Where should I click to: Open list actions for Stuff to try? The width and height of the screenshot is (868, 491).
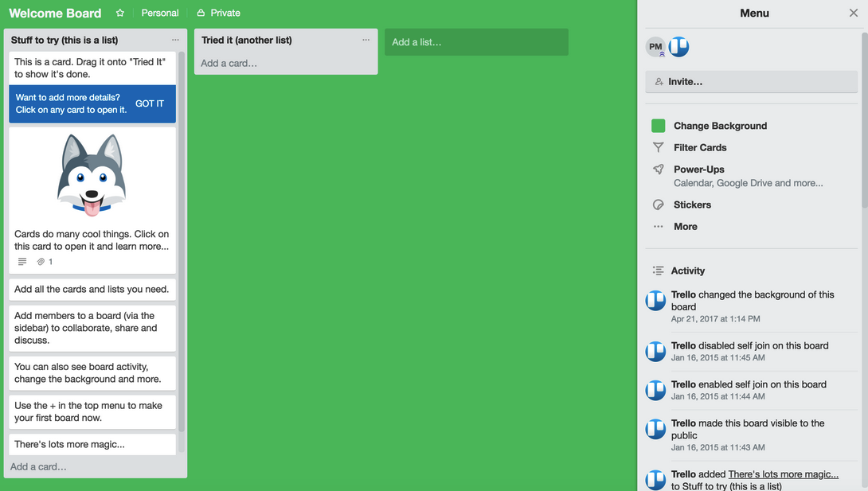[175, 40]
